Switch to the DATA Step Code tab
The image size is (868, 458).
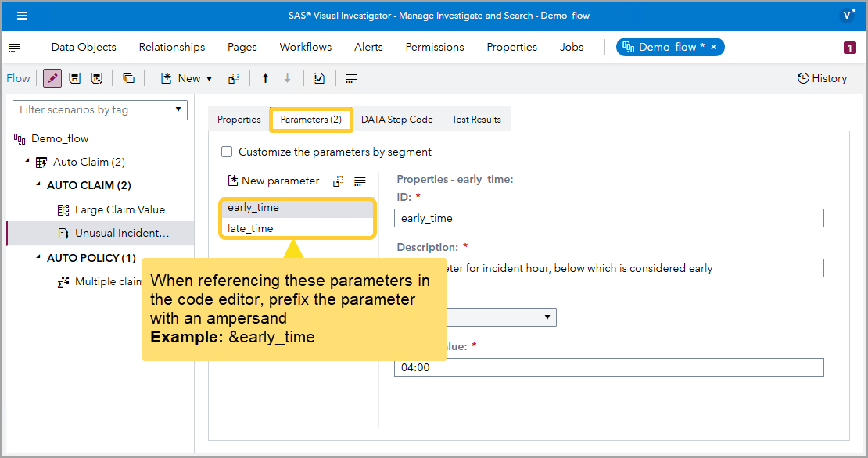(396, 119)
